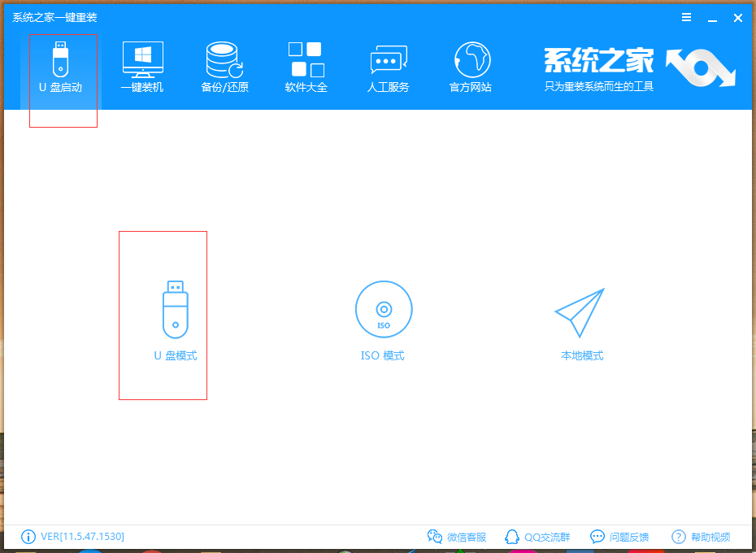
Task: Minimize the 系统之家一键重装 window
Action: coord(712,17)
